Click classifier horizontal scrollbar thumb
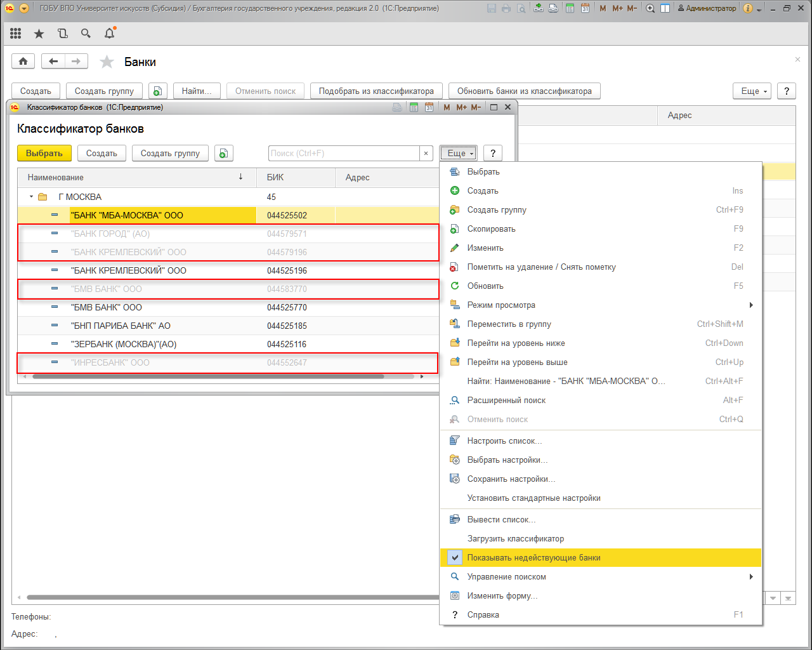This screenshot has height=650, width=812. click(x=208, y=376)
